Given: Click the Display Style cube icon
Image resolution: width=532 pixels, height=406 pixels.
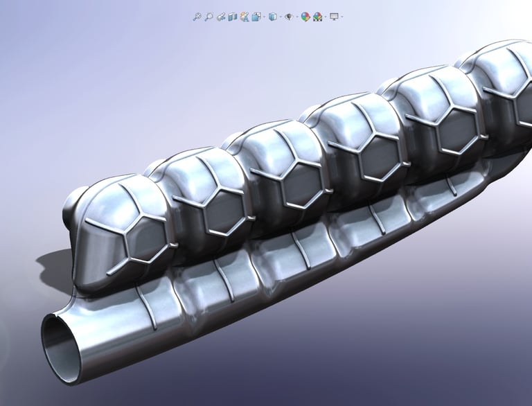Looking at the screenshot, I should pos(273,17).
